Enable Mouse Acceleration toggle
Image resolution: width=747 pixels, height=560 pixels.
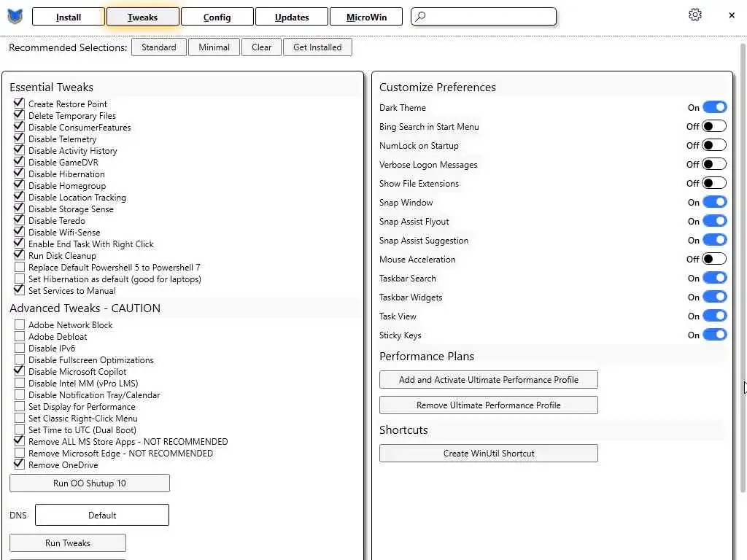click(715, 259)
